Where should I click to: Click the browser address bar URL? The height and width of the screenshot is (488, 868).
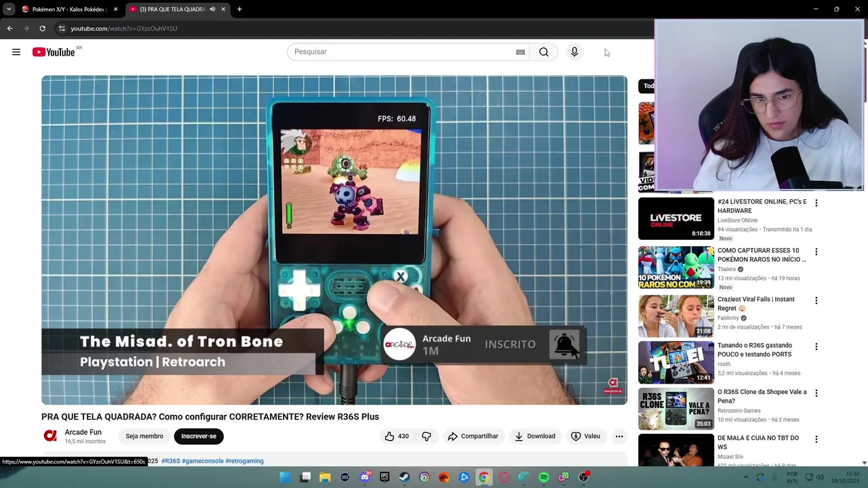coord(124,28)
